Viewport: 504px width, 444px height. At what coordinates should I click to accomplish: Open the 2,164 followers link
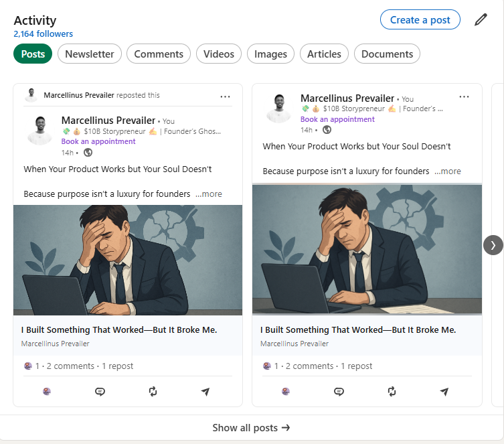44,34
